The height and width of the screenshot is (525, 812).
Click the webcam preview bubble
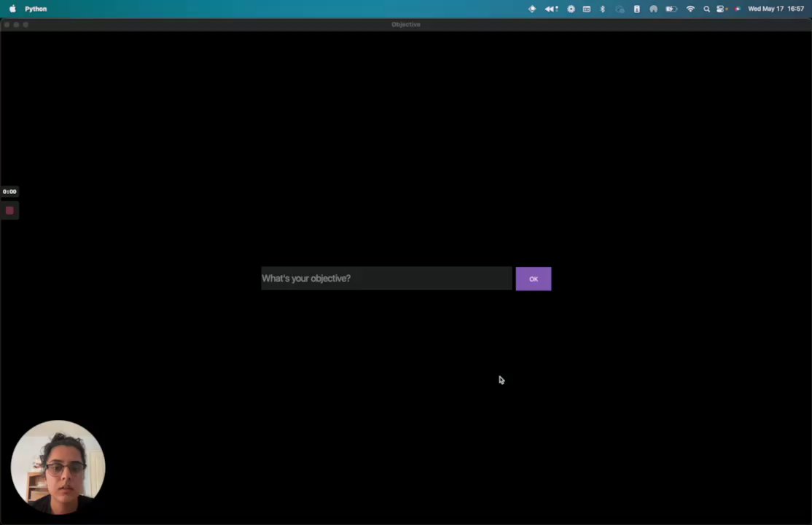coord(58,467)
